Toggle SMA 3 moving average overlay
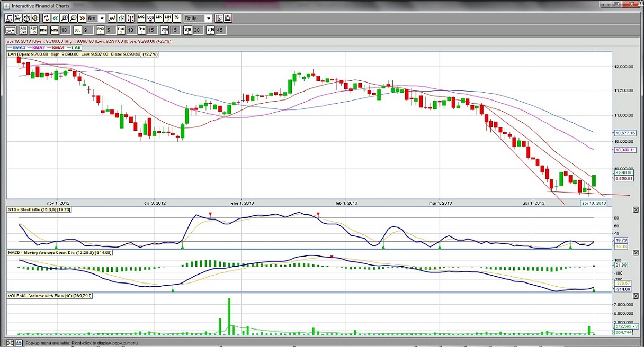 tap(210, 30)
